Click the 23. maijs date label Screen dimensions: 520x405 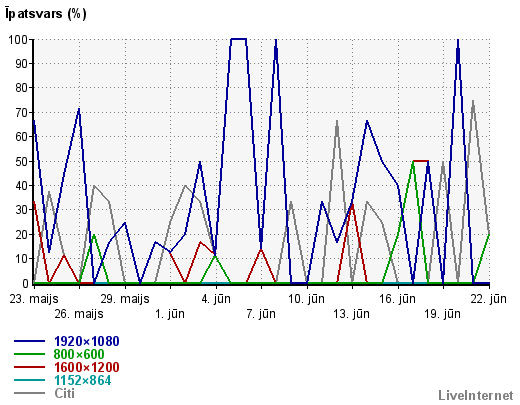tap(34, 299)
